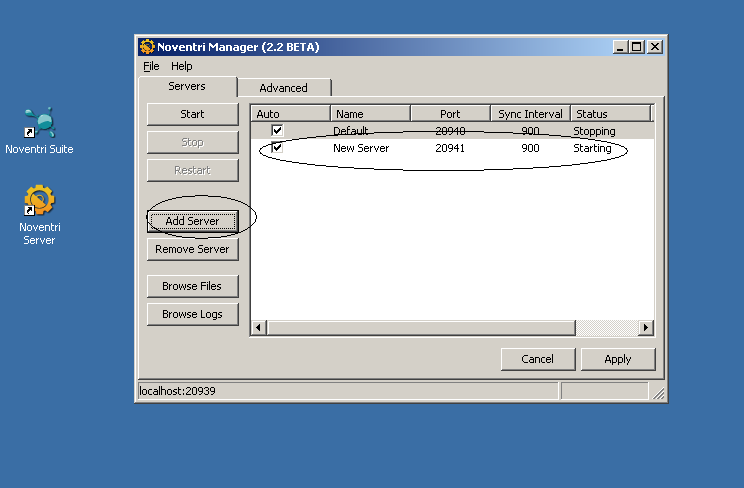Screen dimensions: 744x488
Task: Open the File menu
Action: [151, 66]
